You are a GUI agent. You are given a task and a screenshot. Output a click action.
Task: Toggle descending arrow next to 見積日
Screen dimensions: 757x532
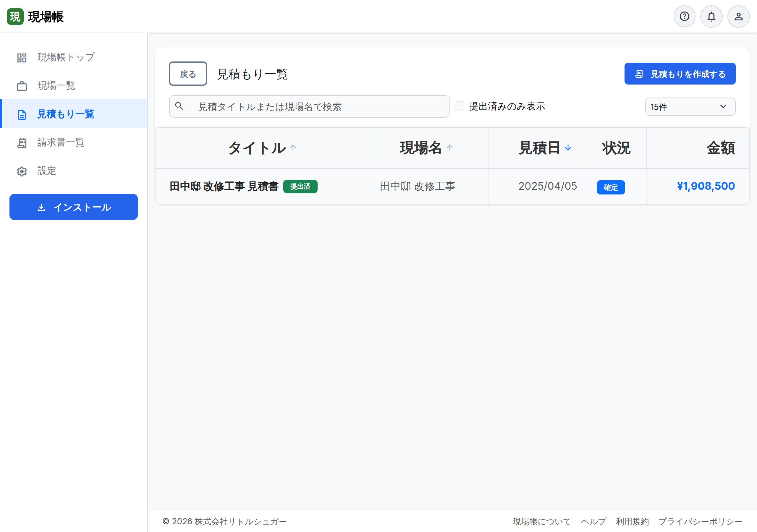pos(568,147)
